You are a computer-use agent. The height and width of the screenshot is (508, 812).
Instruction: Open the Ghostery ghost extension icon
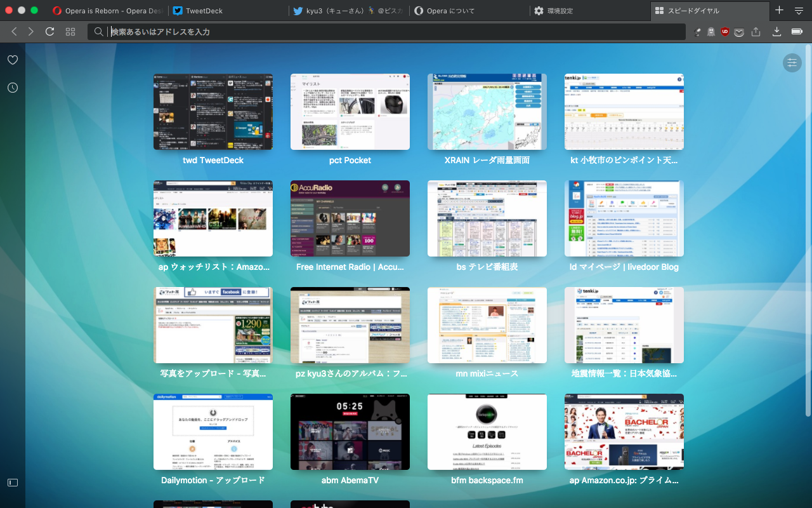[711, 32]
